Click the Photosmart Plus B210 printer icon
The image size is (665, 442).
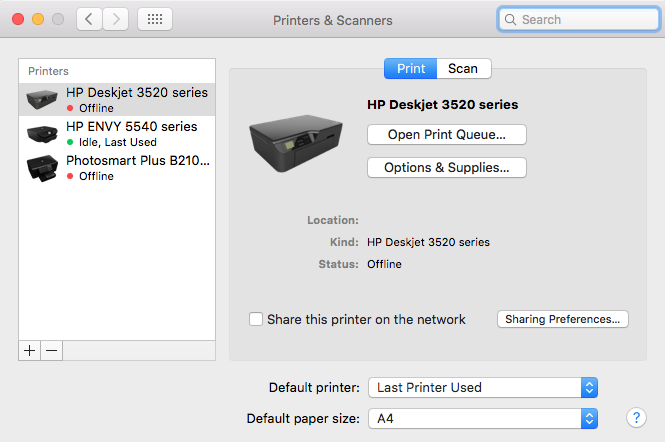[x=42, y=167]
